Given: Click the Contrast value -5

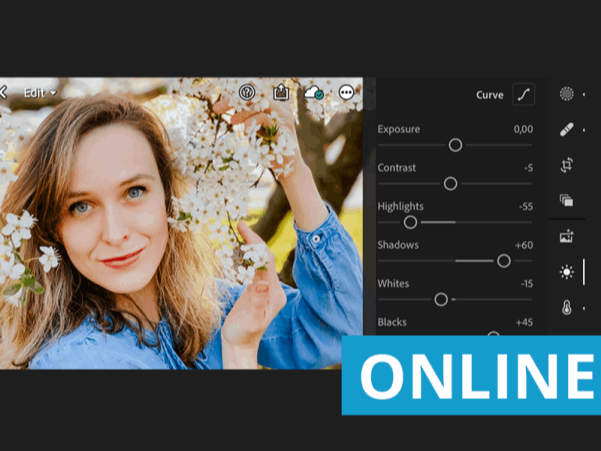Looking at the screenshot, I should click(x=529, y=168).
